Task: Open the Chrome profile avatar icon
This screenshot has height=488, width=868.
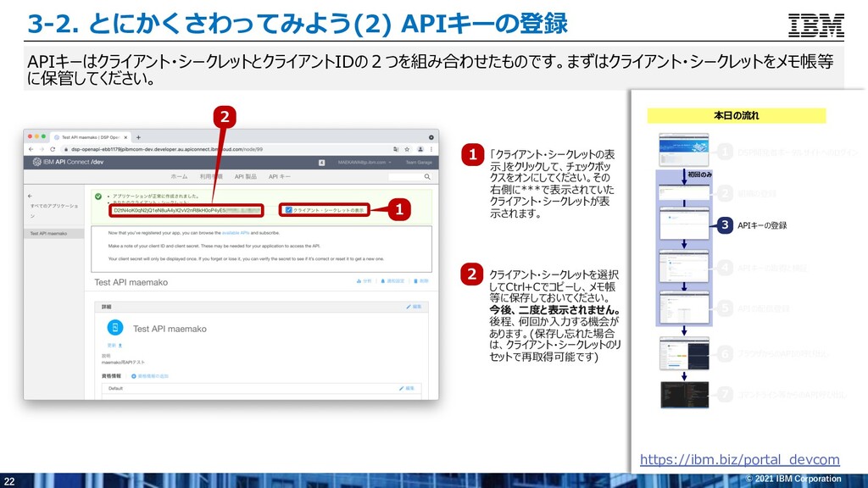Action: pos(420,149)
